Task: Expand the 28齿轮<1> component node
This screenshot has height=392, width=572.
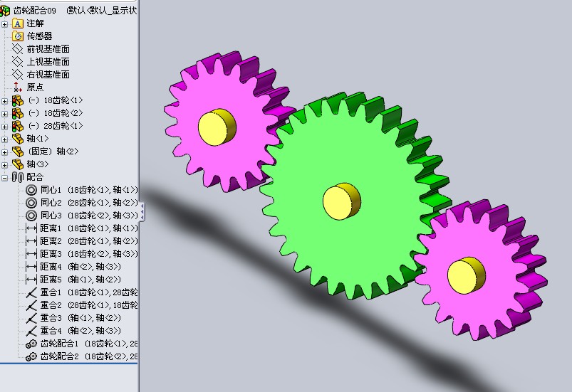Action: tap(4, 127)
